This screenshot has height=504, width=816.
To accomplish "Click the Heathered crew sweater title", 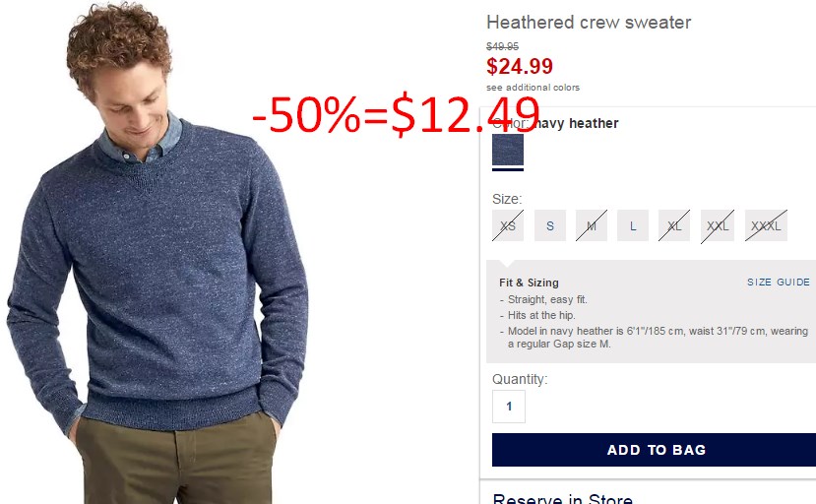I will coord(589,23).
